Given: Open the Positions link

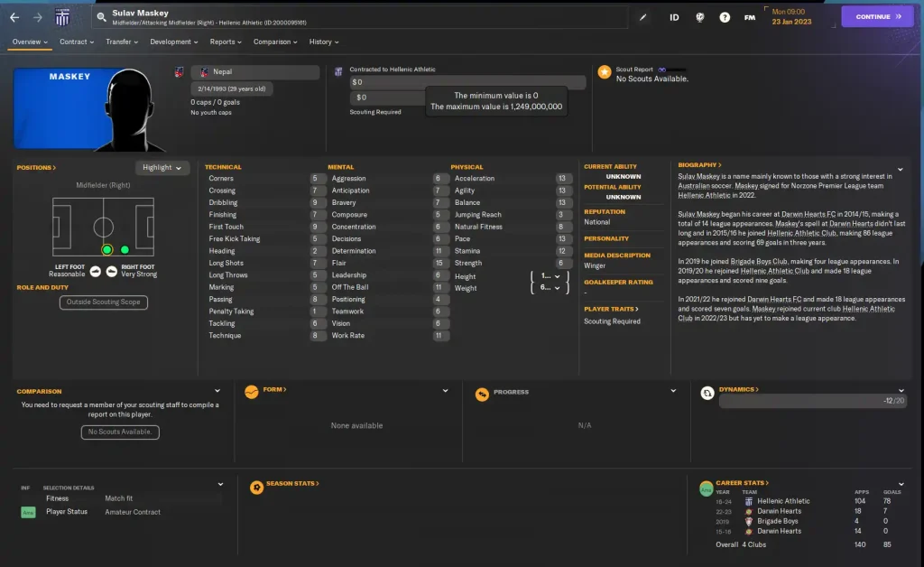Looking at the screenshot, I should click(36, 168).
